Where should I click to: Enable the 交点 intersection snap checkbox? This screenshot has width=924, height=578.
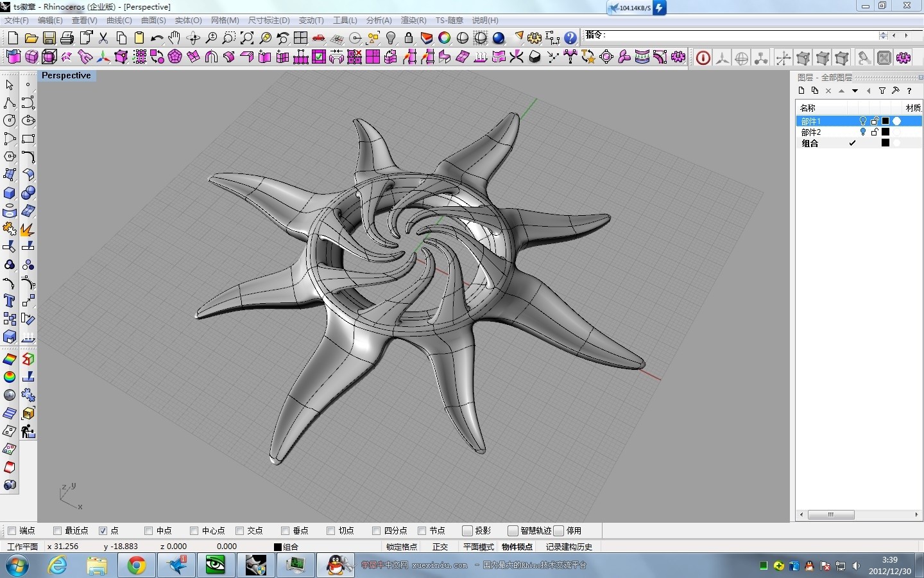(x=239, y=530)
